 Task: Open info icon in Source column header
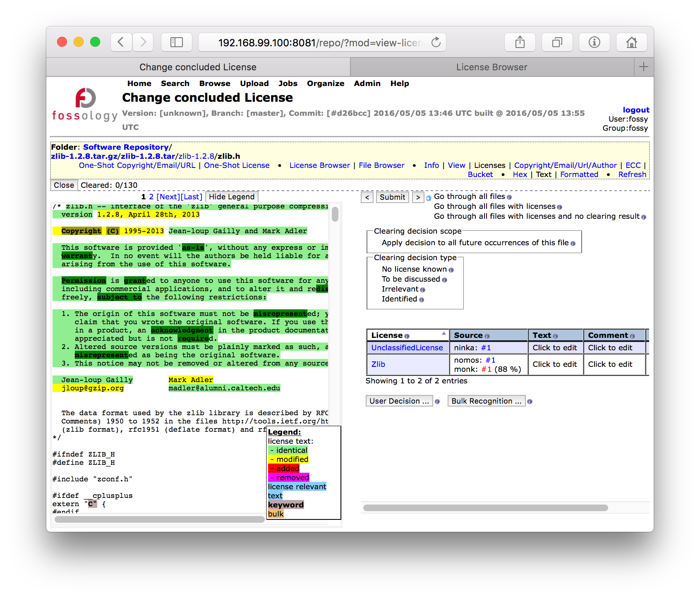(487, 337)
